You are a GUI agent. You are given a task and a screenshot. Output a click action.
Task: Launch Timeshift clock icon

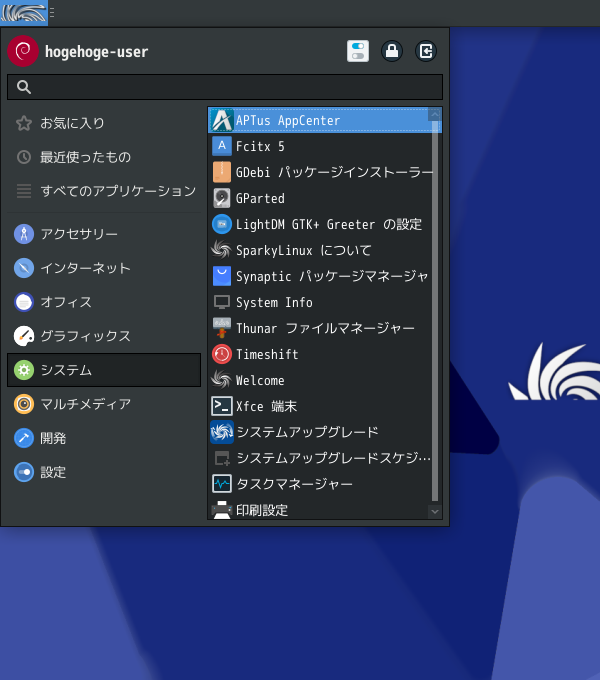(x=222, y=354)
